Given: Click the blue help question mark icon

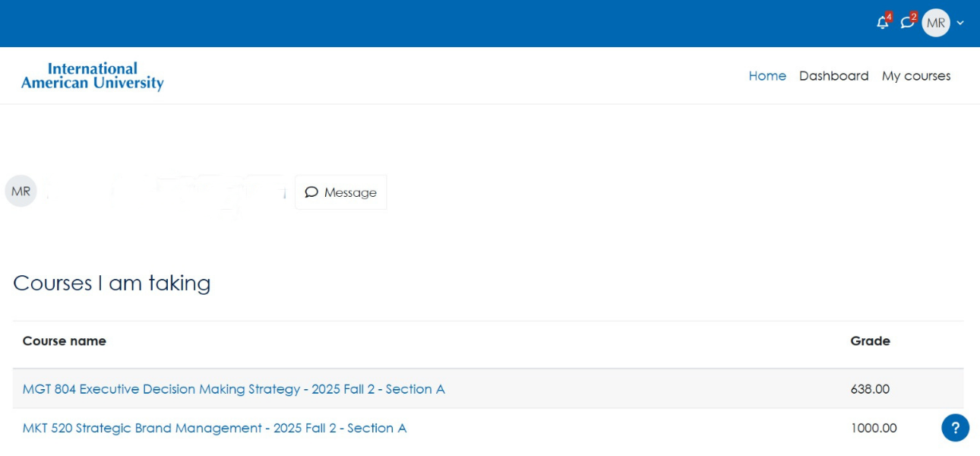Looking at the screenshot, I should (955, 427).
